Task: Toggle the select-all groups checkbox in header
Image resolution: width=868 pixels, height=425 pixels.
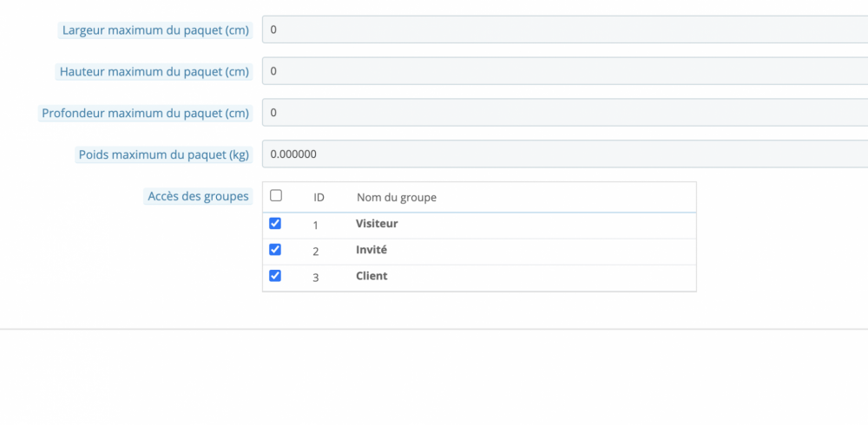Action: pyautogui.click(x=276, y=196)
